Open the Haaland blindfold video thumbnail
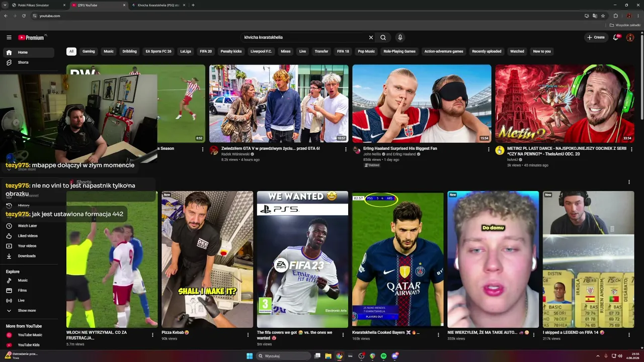644x362 pixels. coord(422,104)
